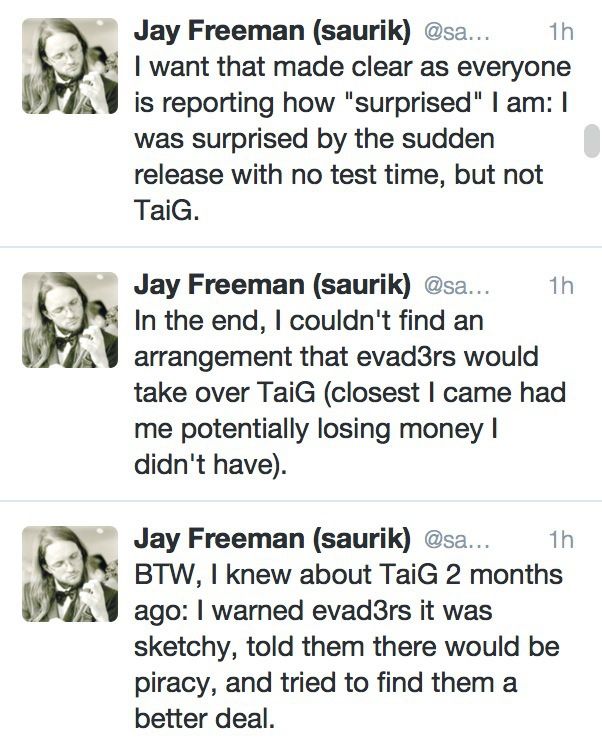Select avatar next to 'BTW, I knew' tweet
Screen dimensions: 602x750
tap(70, 574)
